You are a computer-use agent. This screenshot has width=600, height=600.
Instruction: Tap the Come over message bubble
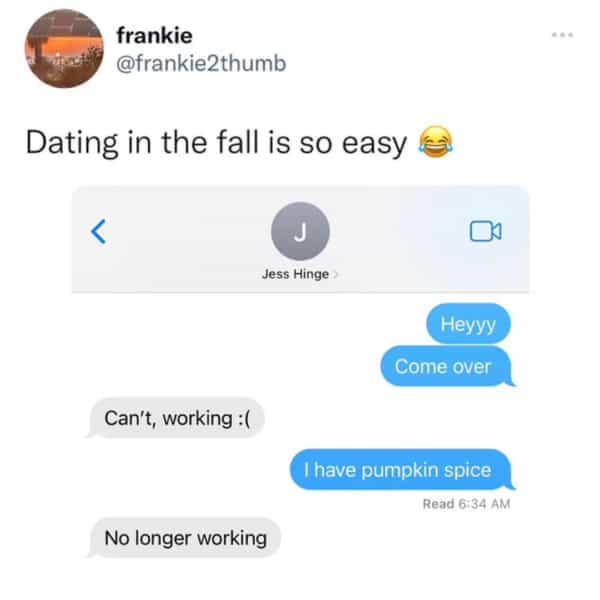point(447,367)
